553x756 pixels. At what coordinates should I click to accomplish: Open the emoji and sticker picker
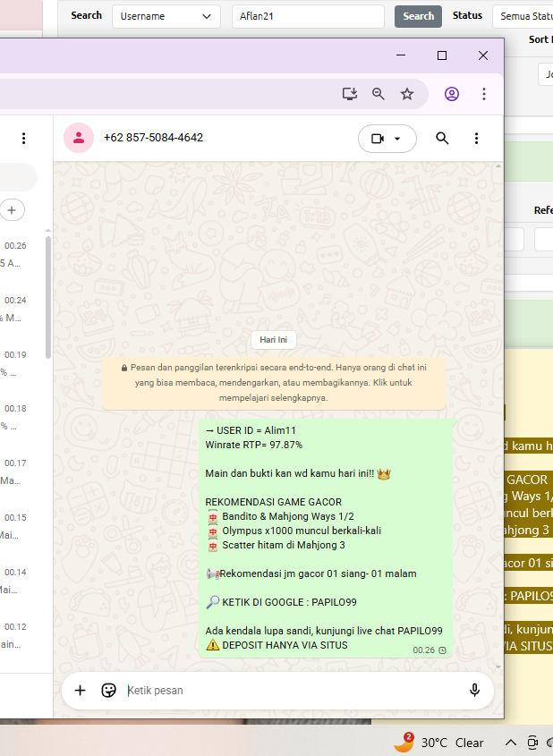[x=108, y=691]
